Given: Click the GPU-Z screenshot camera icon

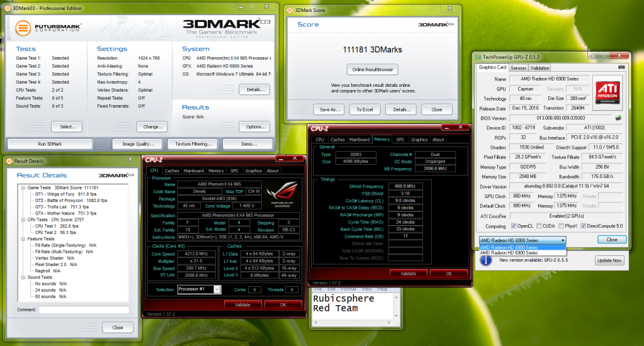Looking at the screenshot, I should [621, 67].
